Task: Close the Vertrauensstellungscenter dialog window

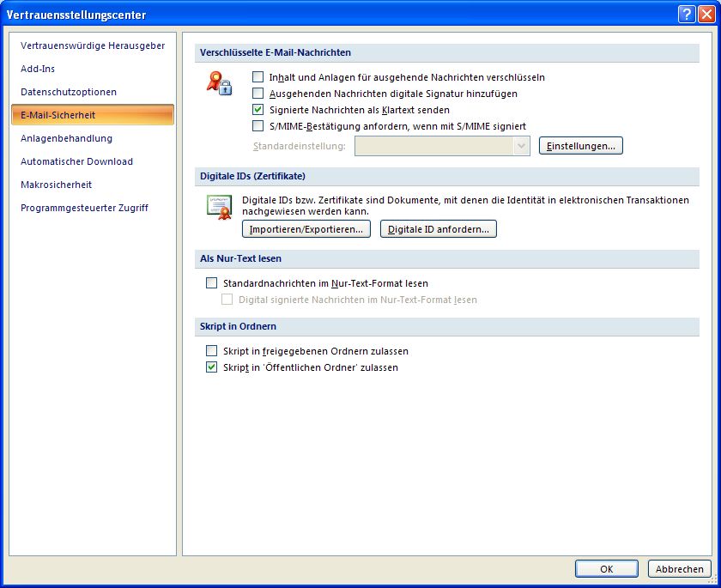Action: (706, 15)
